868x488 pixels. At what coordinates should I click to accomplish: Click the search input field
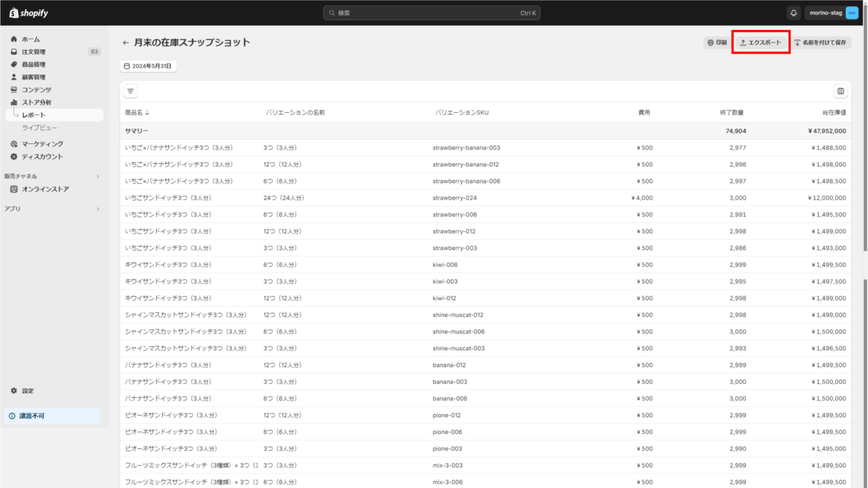431,13
